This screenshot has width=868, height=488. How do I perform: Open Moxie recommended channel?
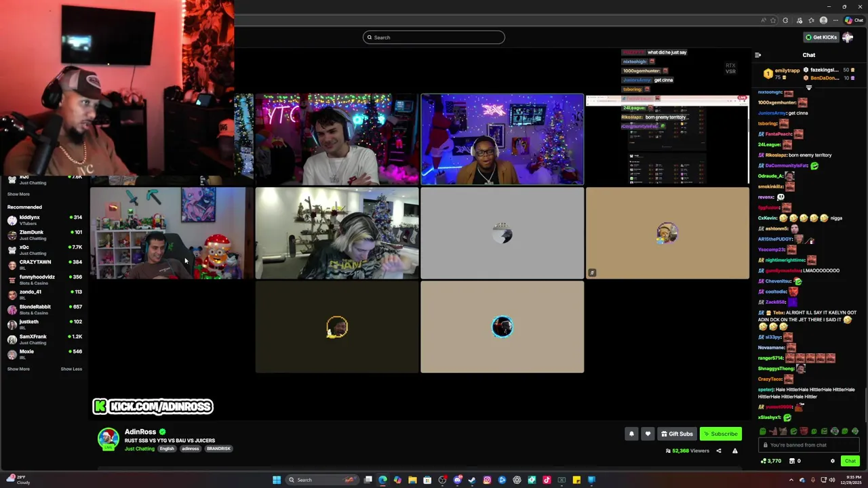(45, 354)
